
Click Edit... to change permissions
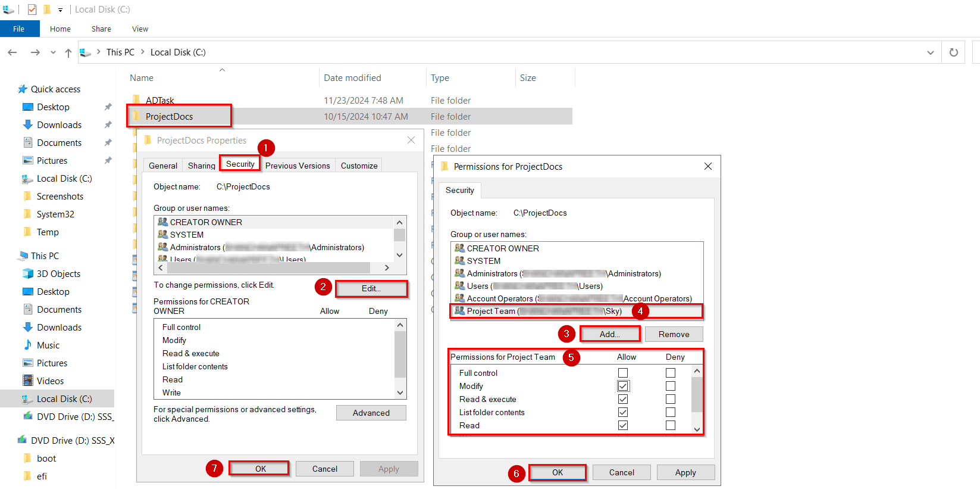coord(371,288)
